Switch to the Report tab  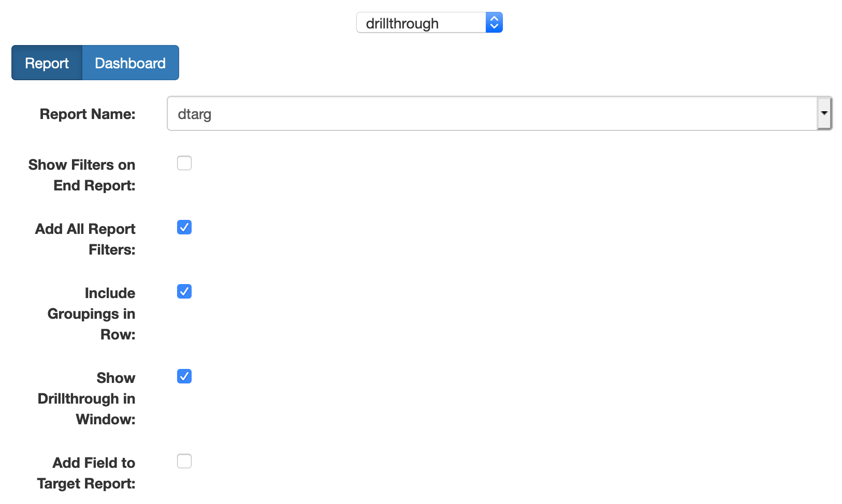[x=47, y=63]
